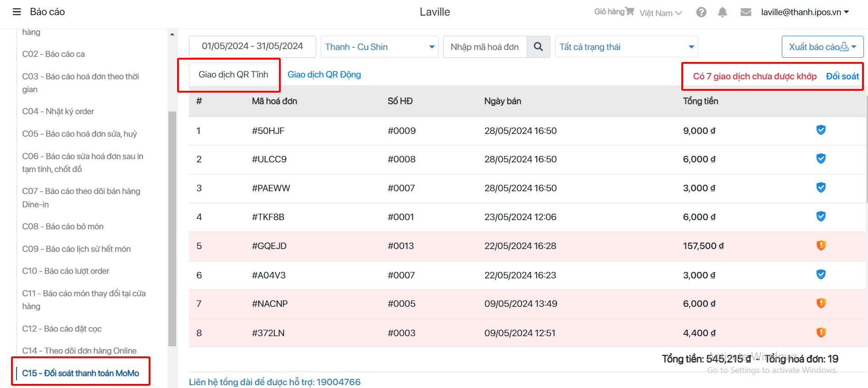Image resolution: width=868 pixels, height=388 pixels.
Task: Click orange warning shield for invoice #372LN
Action: pos(821,333)
